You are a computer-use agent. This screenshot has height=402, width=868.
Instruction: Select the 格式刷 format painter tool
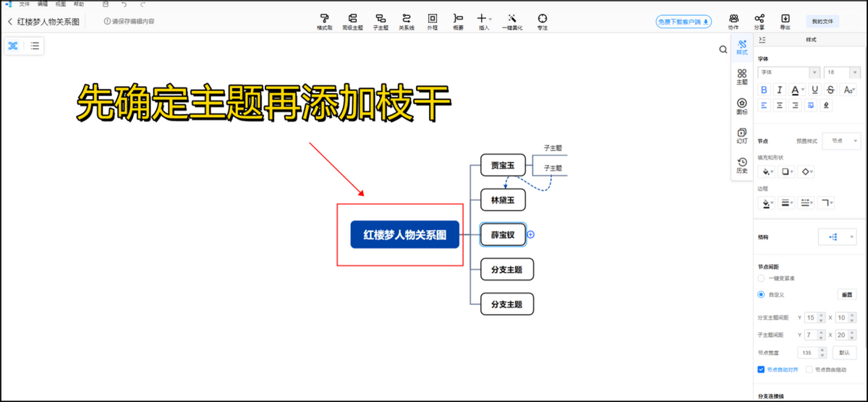tap(324, 21)
